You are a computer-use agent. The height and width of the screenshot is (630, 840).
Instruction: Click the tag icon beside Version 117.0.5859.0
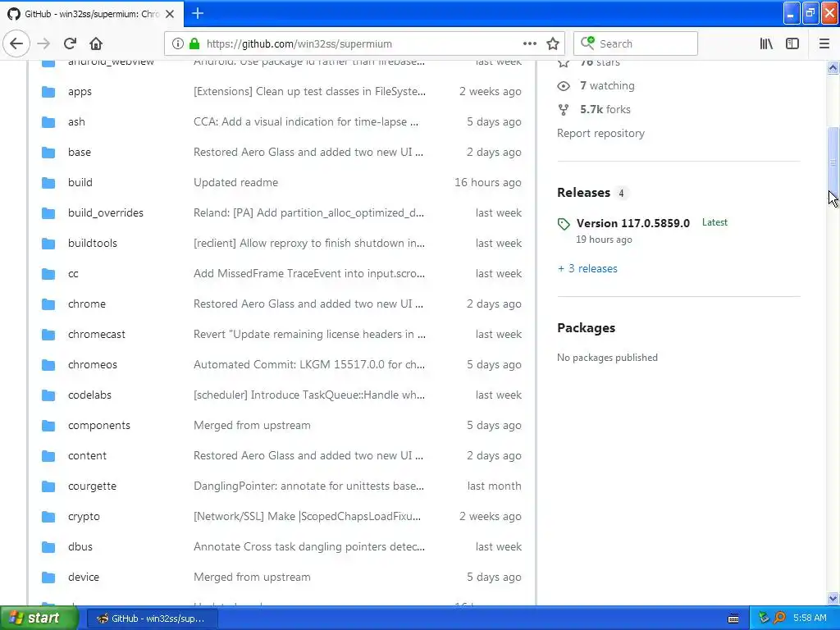[563, 224]
